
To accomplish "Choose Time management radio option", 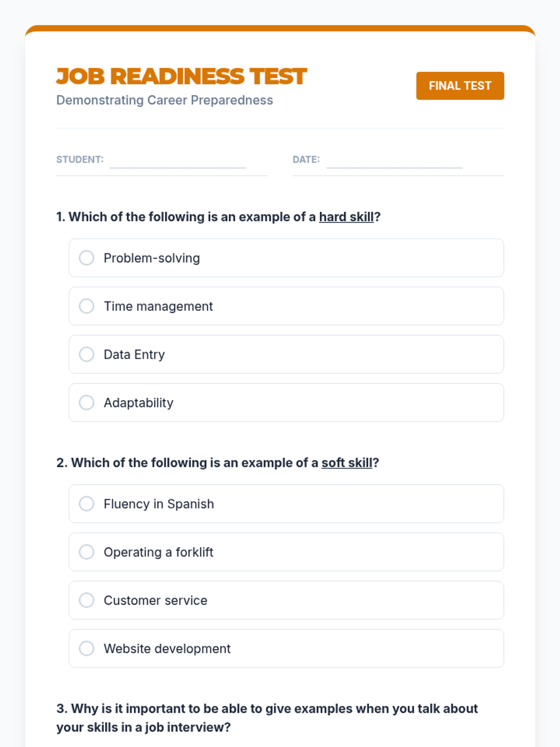I will (86, 306).
